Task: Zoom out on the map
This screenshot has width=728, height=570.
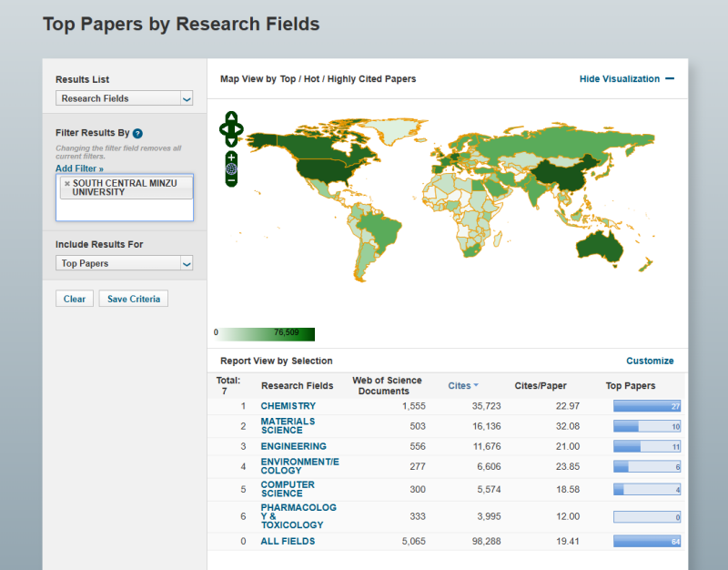Action: (x=231, y=180)
